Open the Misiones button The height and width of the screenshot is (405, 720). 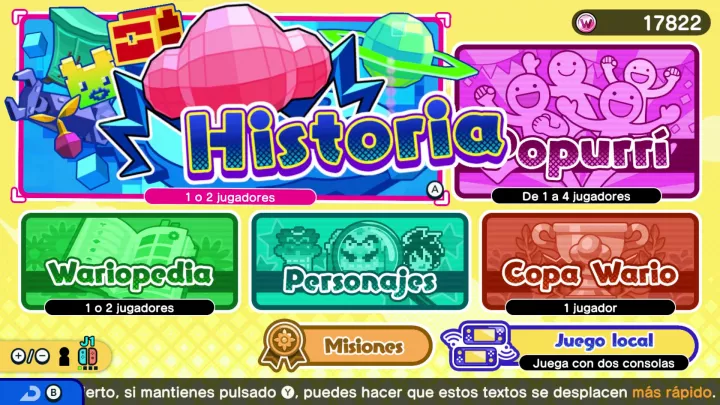[346, 346]
